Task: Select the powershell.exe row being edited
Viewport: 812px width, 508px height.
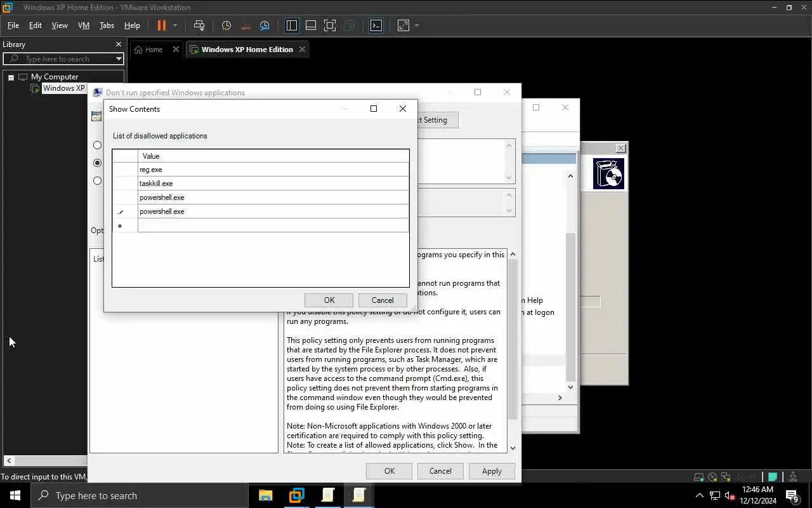Action: coord(273,211)
